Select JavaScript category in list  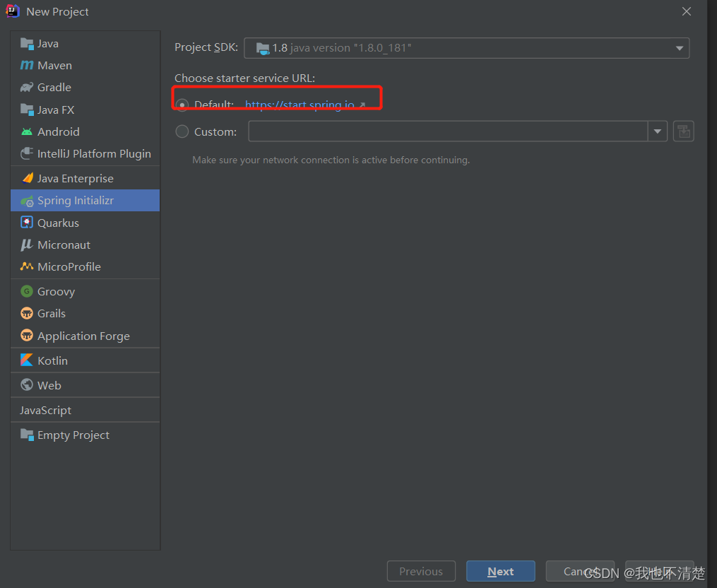[x=45, y=410]
